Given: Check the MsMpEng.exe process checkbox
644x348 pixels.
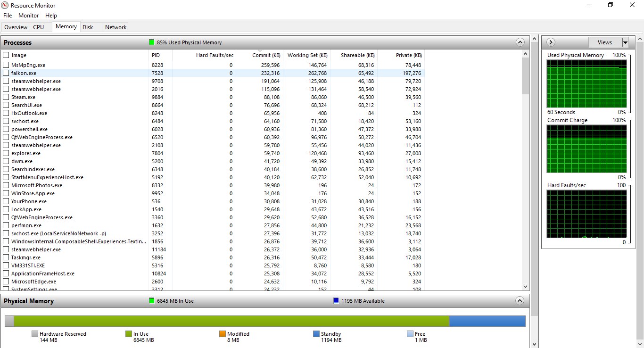Looking at the screenshot, I should [x=6, y=65].
